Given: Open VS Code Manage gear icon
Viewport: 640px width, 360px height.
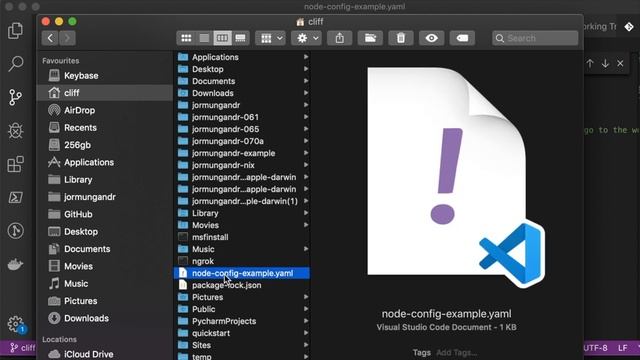Looking at the screenshot, I should point(16,324).
